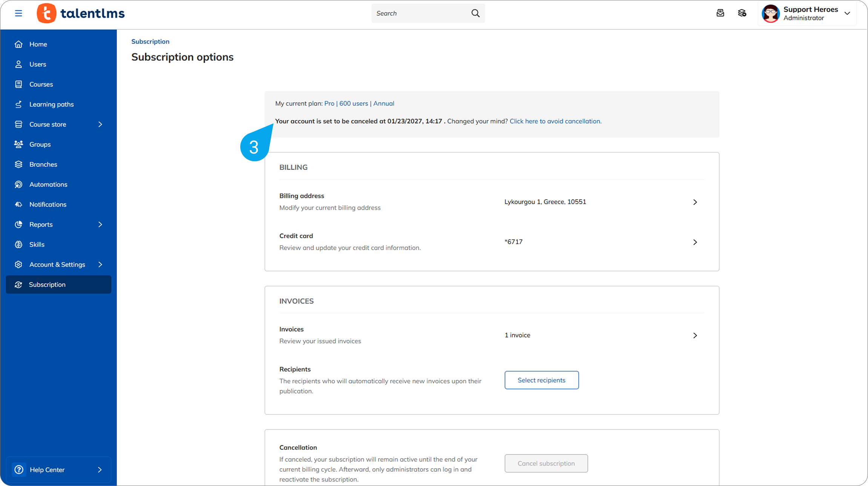The width and height of the screenshot is (868, 486).
Task: Select Subscription in the sidebar
Action: coord(47,285)
